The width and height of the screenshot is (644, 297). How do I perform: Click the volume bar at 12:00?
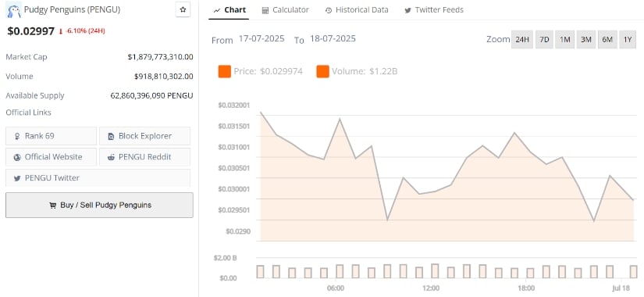435,271
